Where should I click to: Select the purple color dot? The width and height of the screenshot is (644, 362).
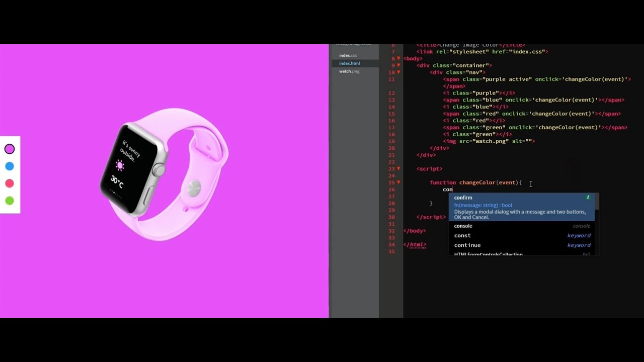[10, 149]
